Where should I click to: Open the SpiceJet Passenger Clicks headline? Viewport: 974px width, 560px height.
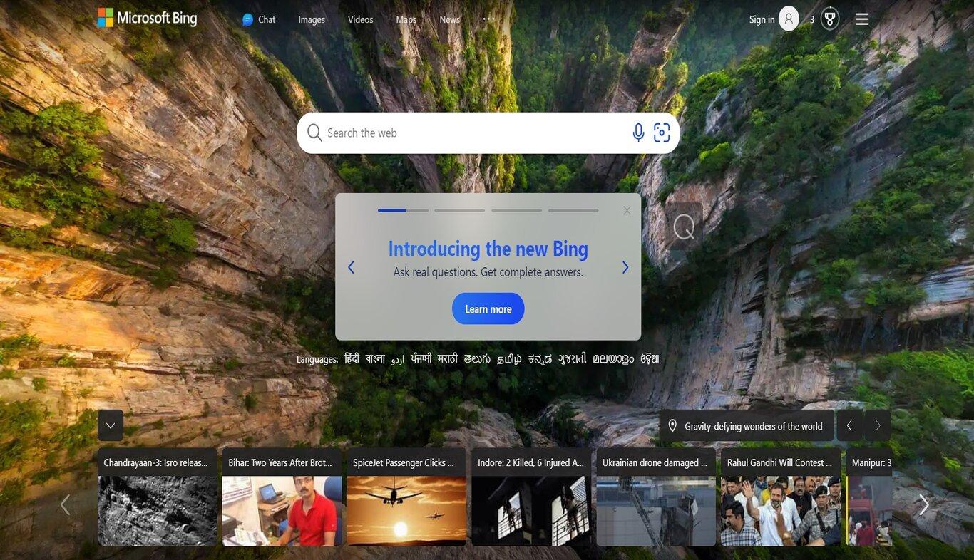coord(404,462)
